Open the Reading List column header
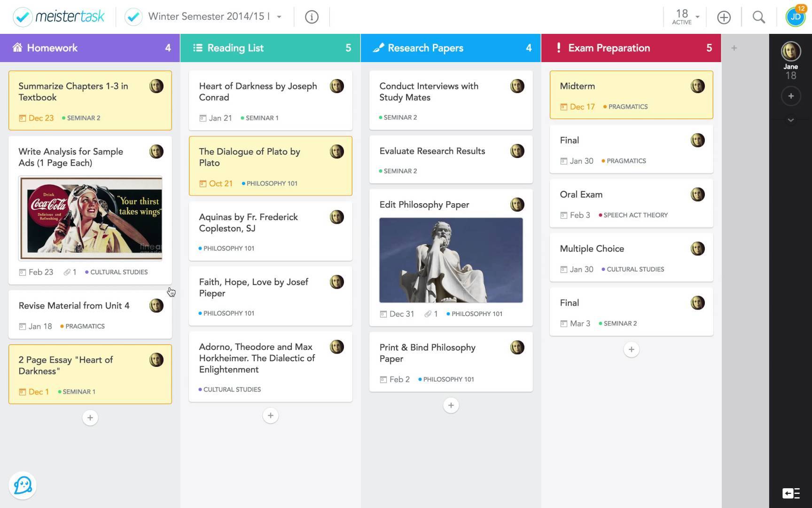The height and width of the screenshot is (508, 812). pos(270,48)
